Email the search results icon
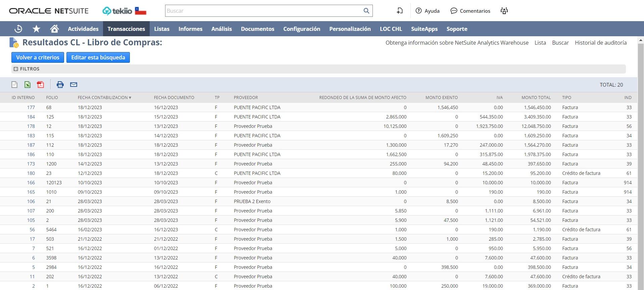This screenshot has width=644, height=290. 73,85
